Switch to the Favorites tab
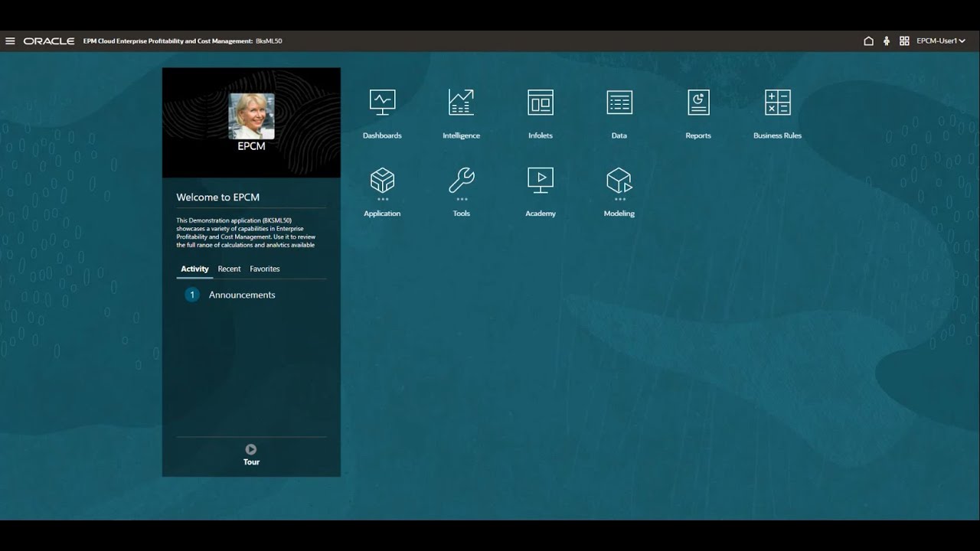 point(265,269)
